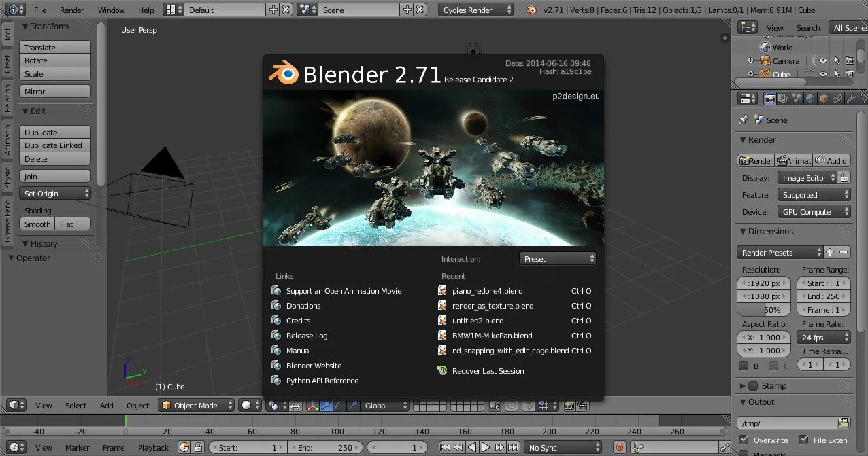
Task: Open the File menu
Action: click(40, 10)
